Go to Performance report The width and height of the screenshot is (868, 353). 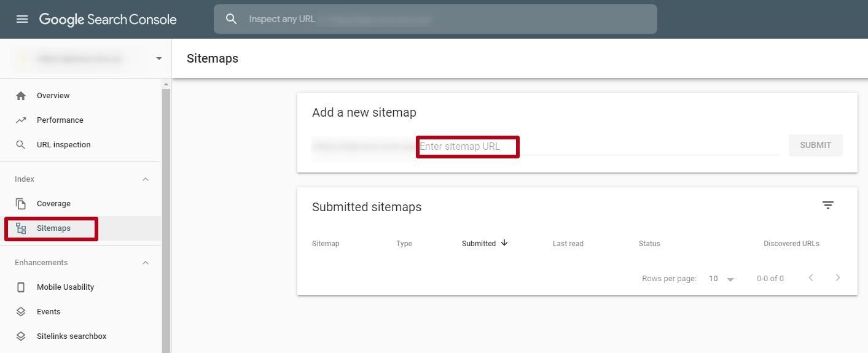pos(60,120)
